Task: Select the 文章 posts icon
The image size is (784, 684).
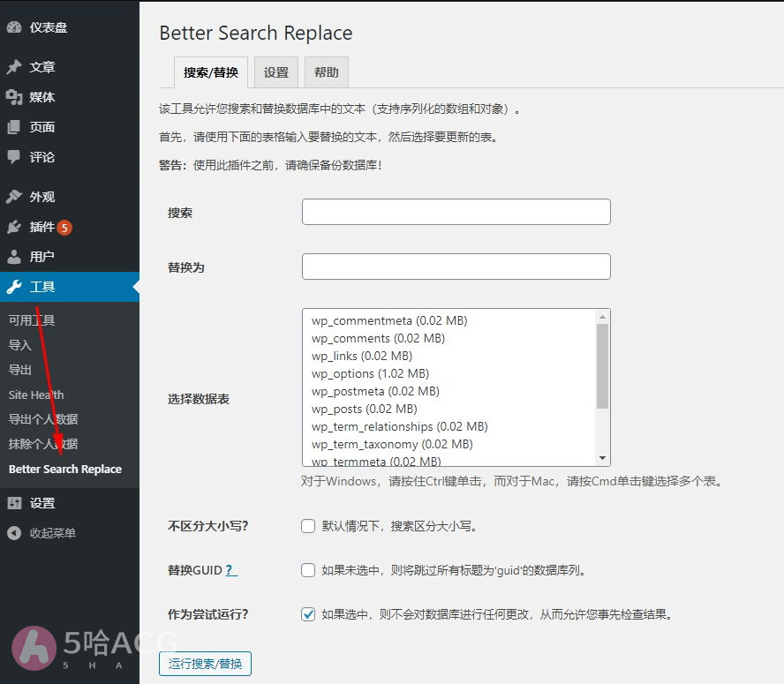Action: [x=16, y=66]
